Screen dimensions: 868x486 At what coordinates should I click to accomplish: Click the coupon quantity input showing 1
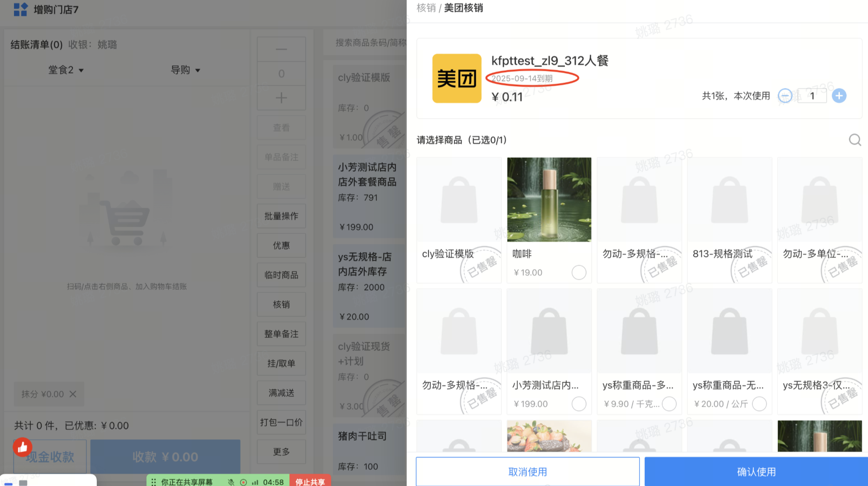pos(812,96)
